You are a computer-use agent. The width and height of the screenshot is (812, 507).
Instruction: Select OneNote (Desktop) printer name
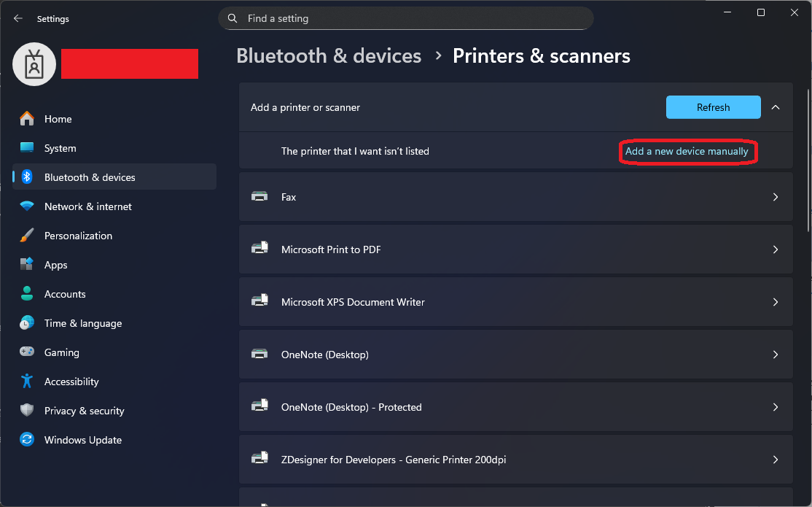[x=324, y=355]
